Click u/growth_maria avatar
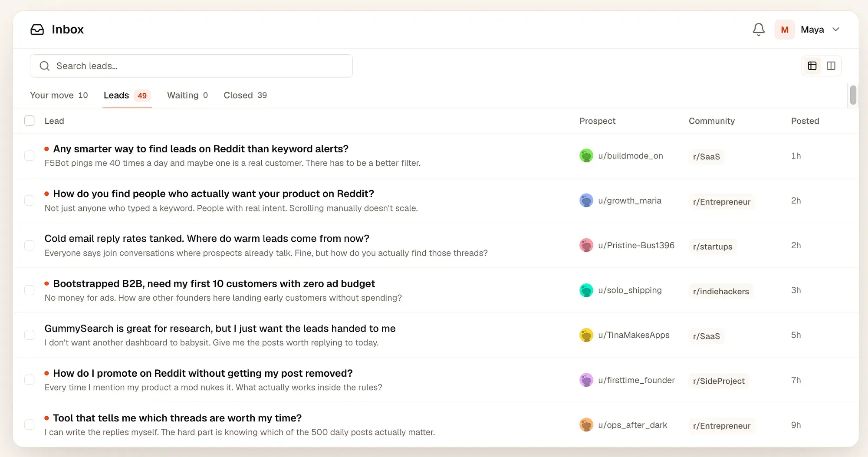Viewport: 868px width, 457px height. coord(586,201)
